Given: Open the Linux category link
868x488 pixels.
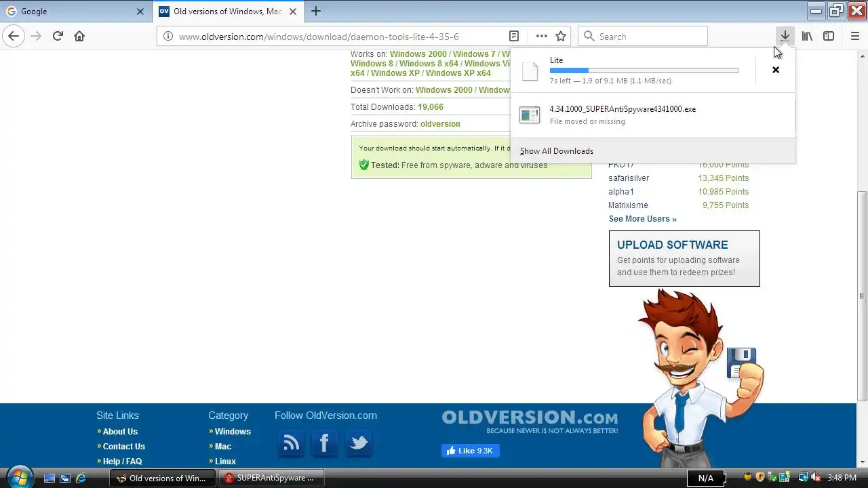Looking at the screenshot, I should pos(225,462).
